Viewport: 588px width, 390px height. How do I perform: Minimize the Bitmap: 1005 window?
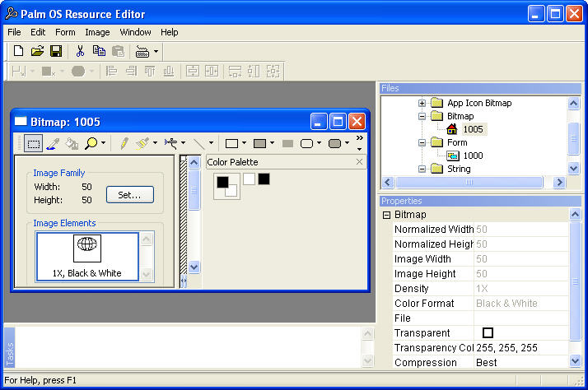319,122
